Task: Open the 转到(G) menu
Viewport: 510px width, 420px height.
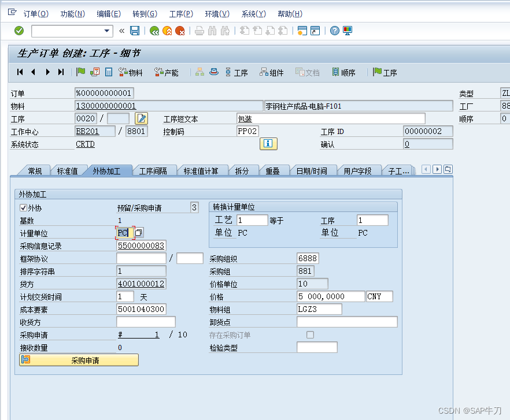Action: [x=145, y=14]
